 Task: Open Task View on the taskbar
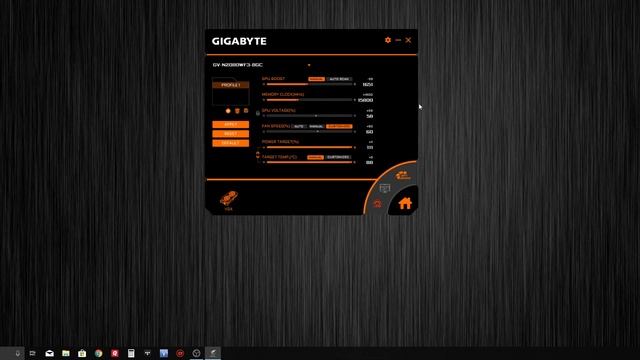click(x=33, y=353)
